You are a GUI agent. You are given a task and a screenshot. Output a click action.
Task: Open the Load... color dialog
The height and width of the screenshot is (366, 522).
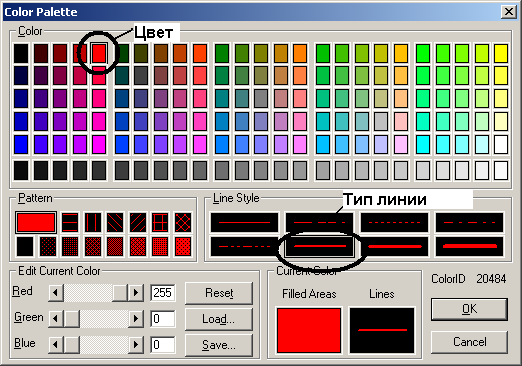[x=219, y=319]
